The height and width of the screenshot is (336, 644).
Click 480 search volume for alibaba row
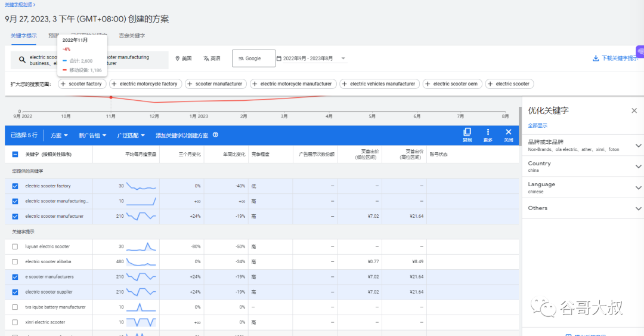(x=119, y=261)
